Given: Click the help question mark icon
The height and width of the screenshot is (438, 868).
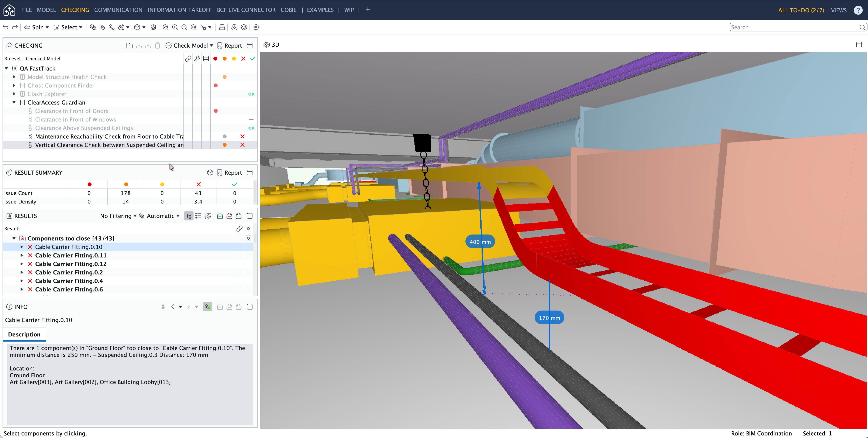Looking at the screenshot, I should (858, 10).
